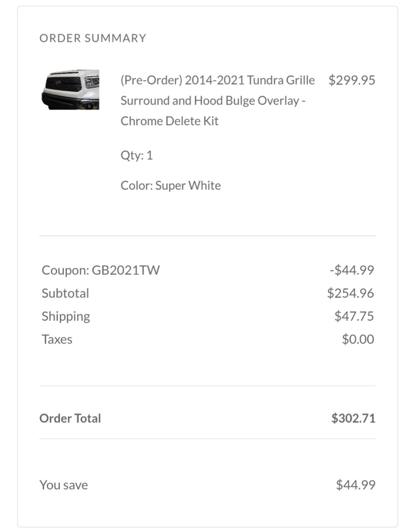Click the Order Total label
Image resolution: width=413 pixels, height=532 pixels.
coord(70,418)
